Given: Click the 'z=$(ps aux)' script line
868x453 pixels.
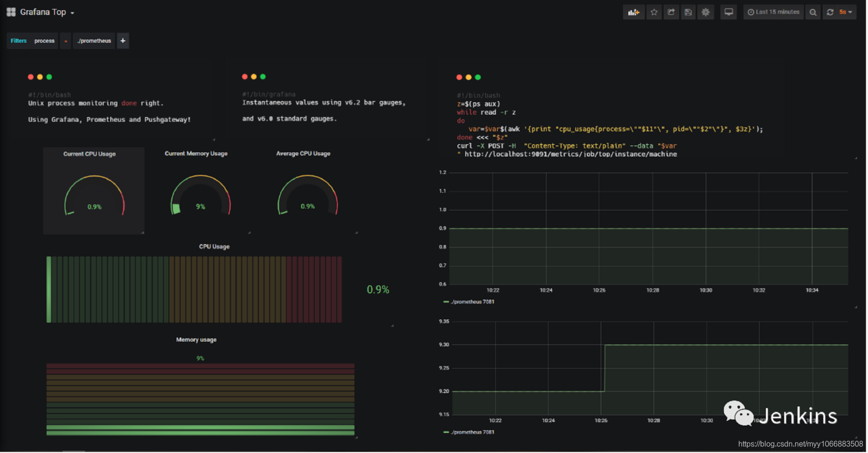Looking at the screenshot, I should (x=478, y=104).
